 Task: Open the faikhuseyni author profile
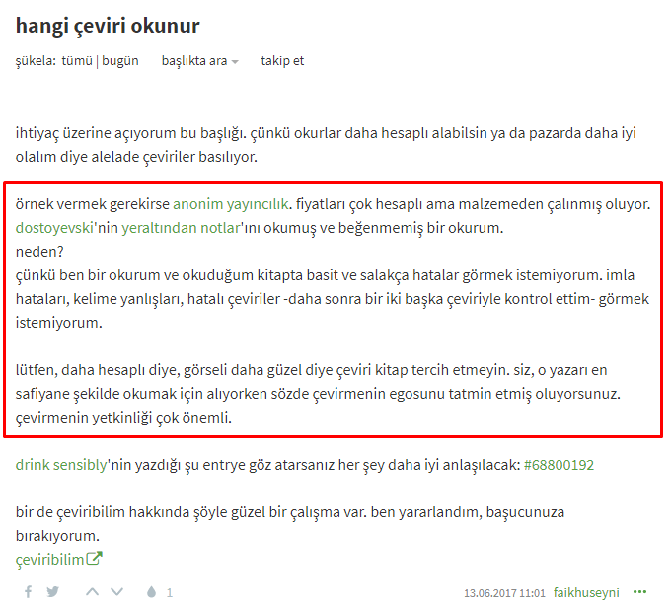pos(586,592)
